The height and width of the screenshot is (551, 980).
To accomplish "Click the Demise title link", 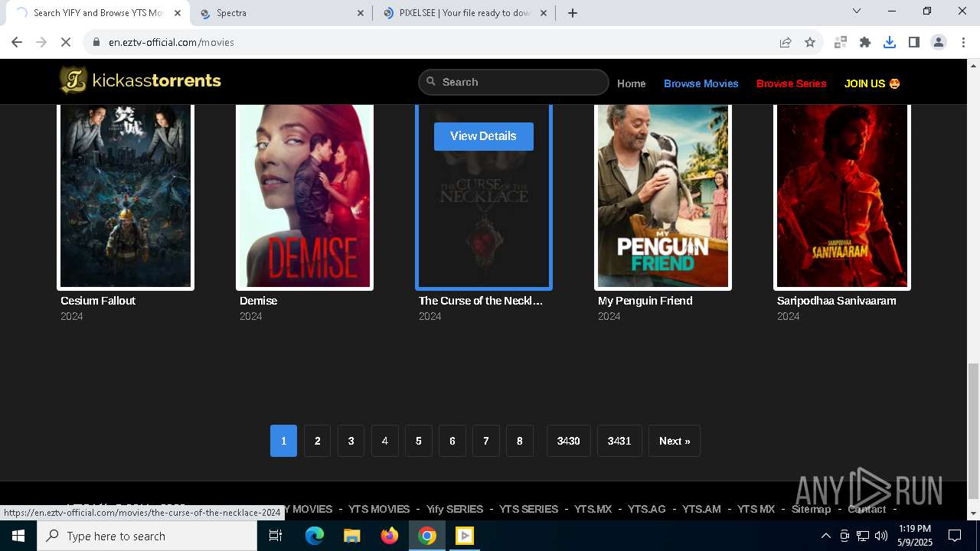I will point(258,301).
